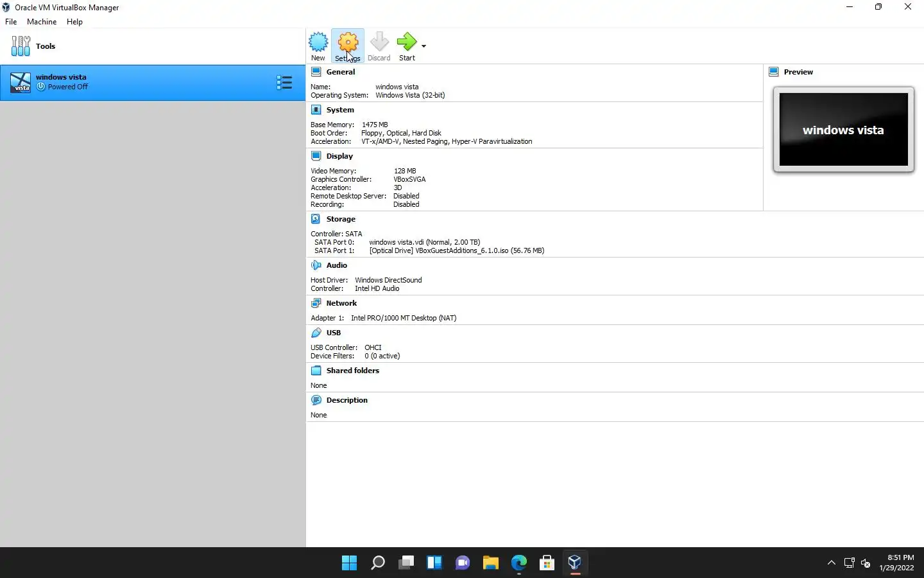Viewport: 924px width, 578px height.
Task: Click the Intel PRO/1000 MT Desktop adapter value
Action: click(404, 318)
